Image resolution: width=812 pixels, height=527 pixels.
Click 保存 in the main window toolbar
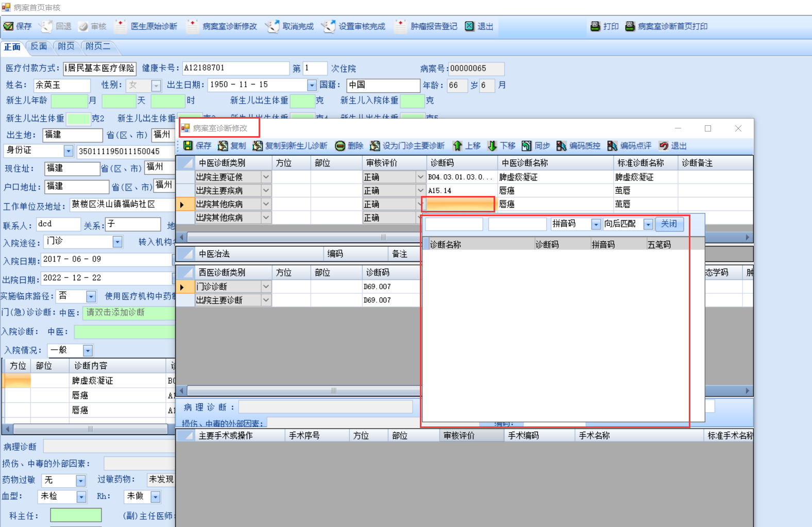(x=18, y=26)
